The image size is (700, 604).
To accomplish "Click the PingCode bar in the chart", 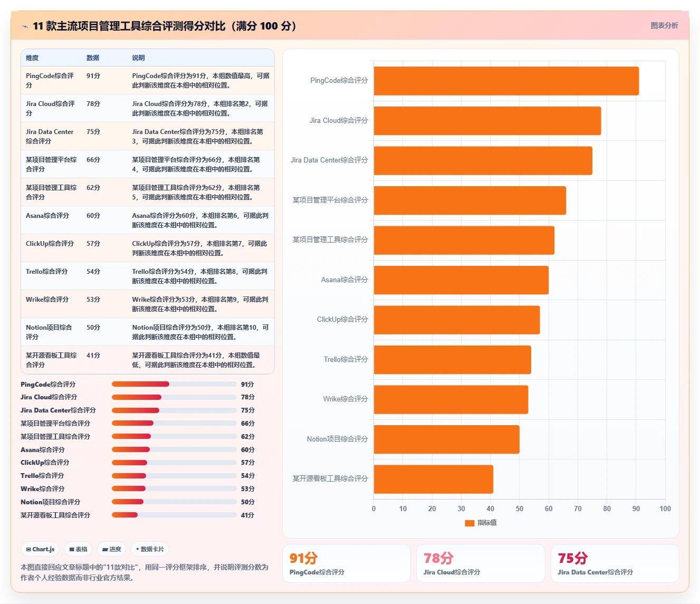I will click(506, 81).
